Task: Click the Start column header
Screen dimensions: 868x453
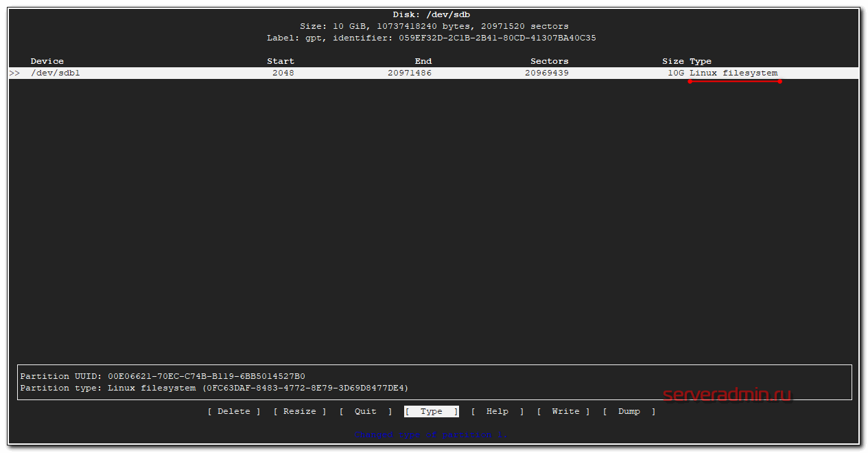Action: (x=281, y=61)
